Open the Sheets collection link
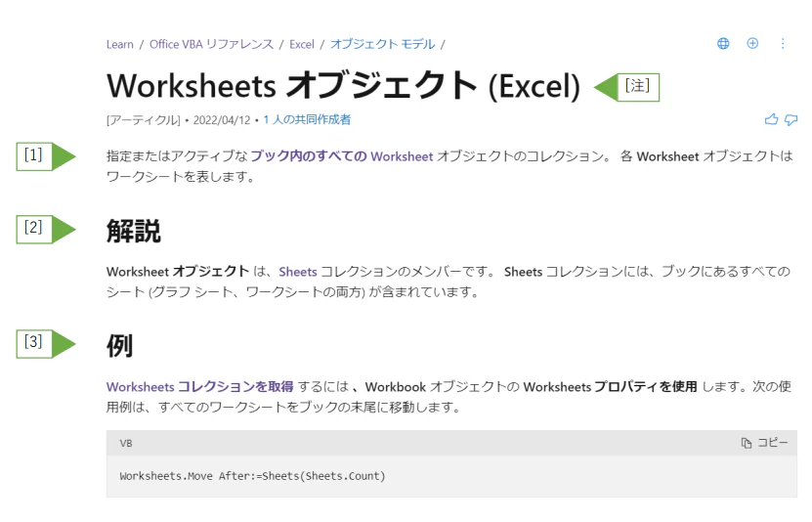The height and width of the screenshot is (522, 812). pyautogui.click(x=298, y=272)
